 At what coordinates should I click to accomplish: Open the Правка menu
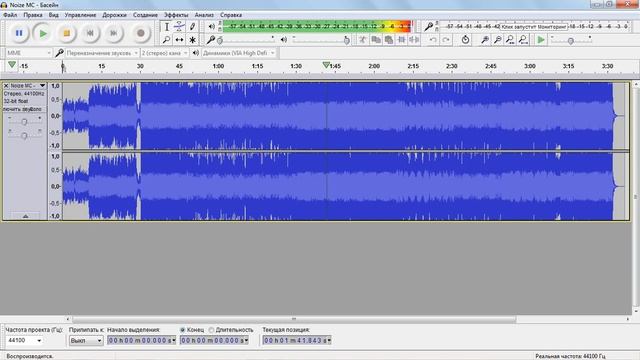pyautogui.click(x=33, y=15)
